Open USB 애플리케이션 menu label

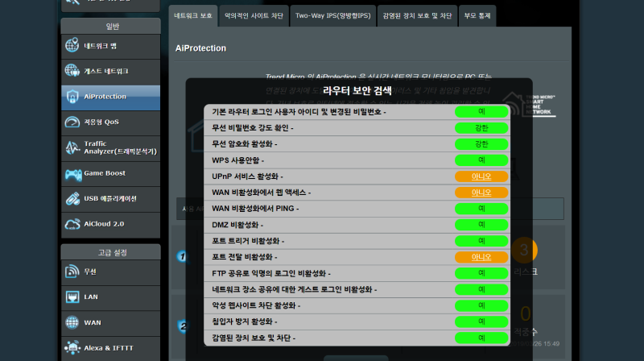coord(110,198)
